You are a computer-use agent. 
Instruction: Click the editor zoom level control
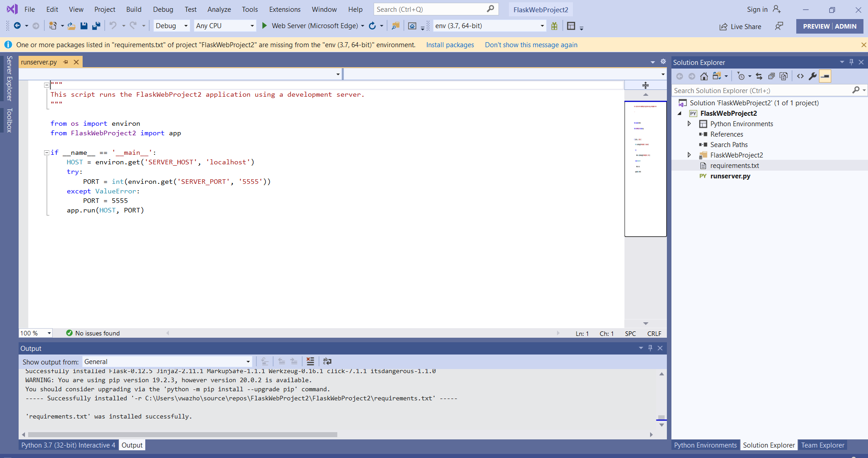click(35, 333)
